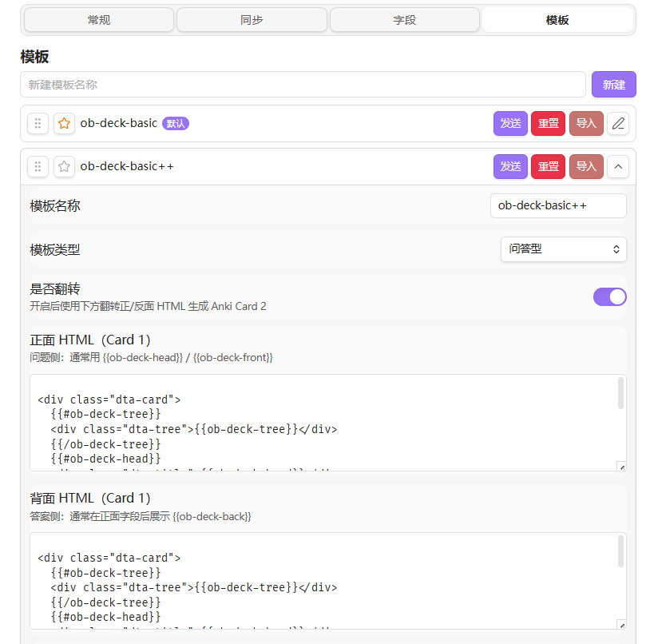Click 发送 for ob-deck-basic++
The width and height of the screenshot is (650, 644).
click(510, 167)
